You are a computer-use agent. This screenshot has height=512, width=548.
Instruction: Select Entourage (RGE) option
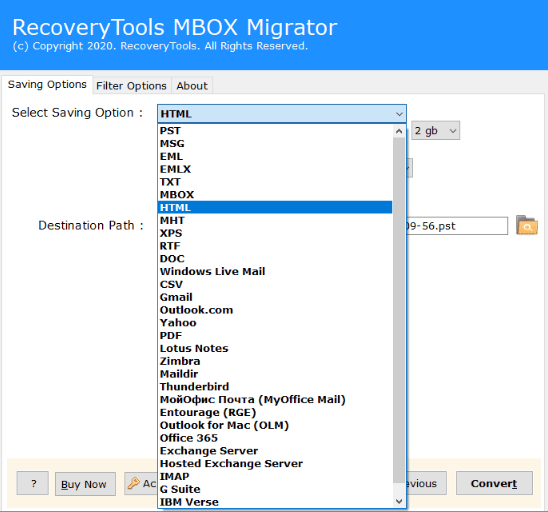pyautogui.click(x=275, y=412)
